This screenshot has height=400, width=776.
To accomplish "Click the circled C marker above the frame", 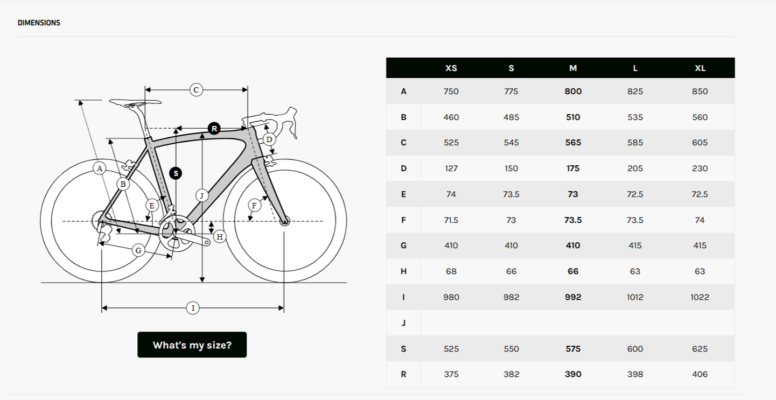I will click(196, 90).
